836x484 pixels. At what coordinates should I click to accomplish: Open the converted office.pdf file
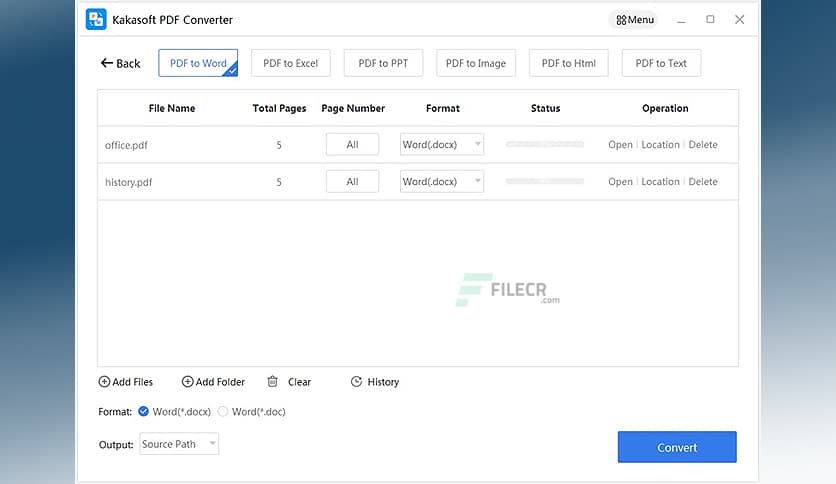pos(620,144)
